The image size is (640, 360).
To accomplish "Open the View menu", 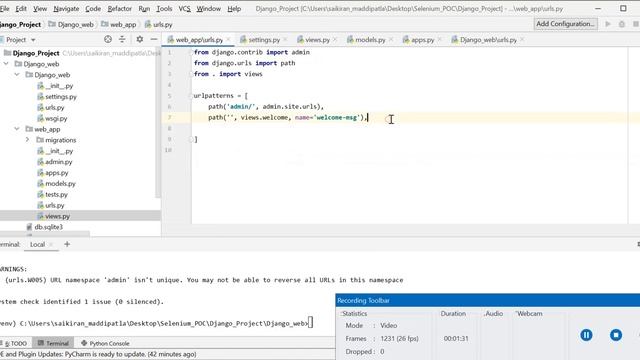I will [x=40, y=9].
